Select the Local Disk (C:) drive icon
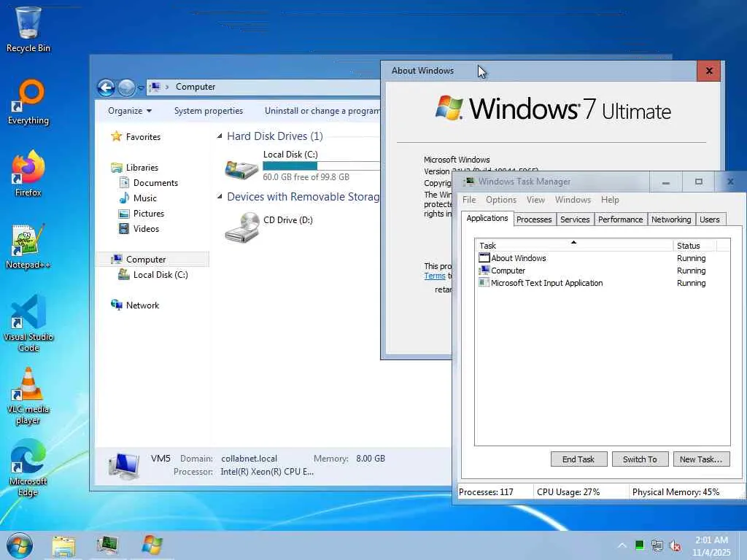 tap(241, 169)
